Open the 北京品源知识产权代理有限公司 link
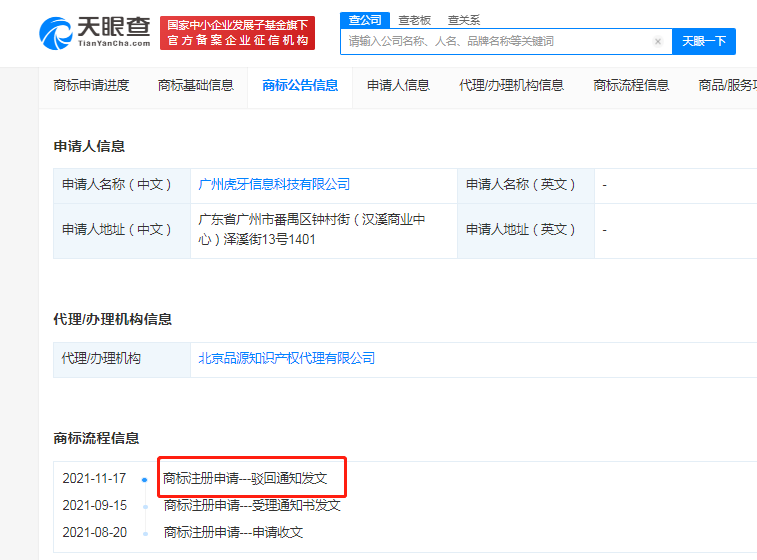757x560 pixels. [x=286, y=358]
